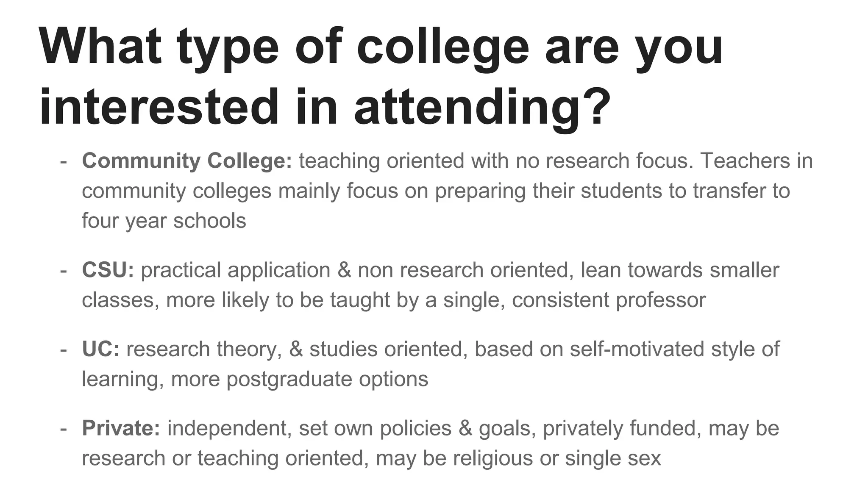Select the bold "Private:" label
This screenshot has width=868, height=488.
(x=121, y=428)
